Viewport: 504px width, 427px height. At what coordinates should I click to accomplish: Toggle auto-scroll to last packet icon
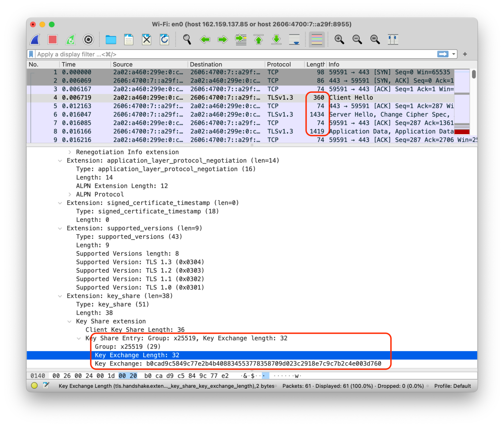294,40
